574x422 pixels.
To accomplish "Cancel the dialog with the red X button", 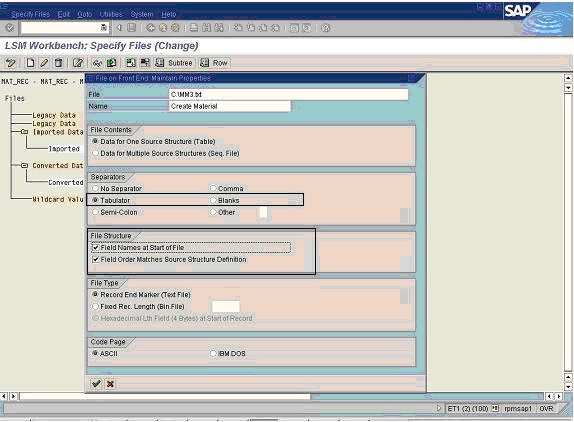I will point(110,384).
